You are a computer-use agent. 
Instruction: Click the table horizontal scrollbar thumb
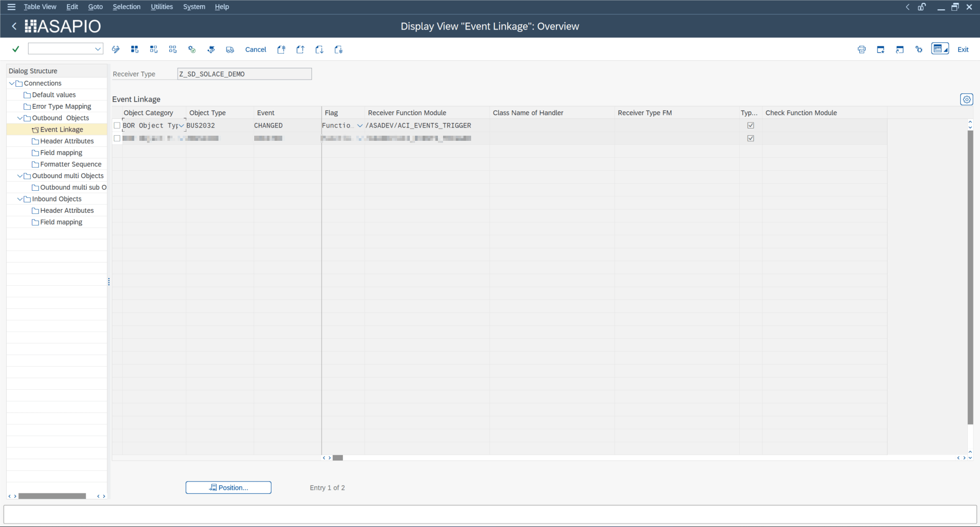click(338, 458)
